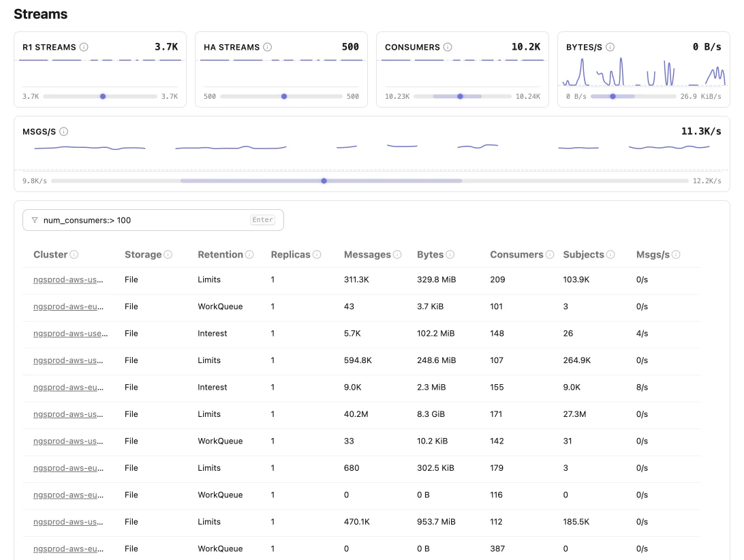Click the filter funnel icon in search bar
This screenshot has height=560, width=744.
pos(34,219)
